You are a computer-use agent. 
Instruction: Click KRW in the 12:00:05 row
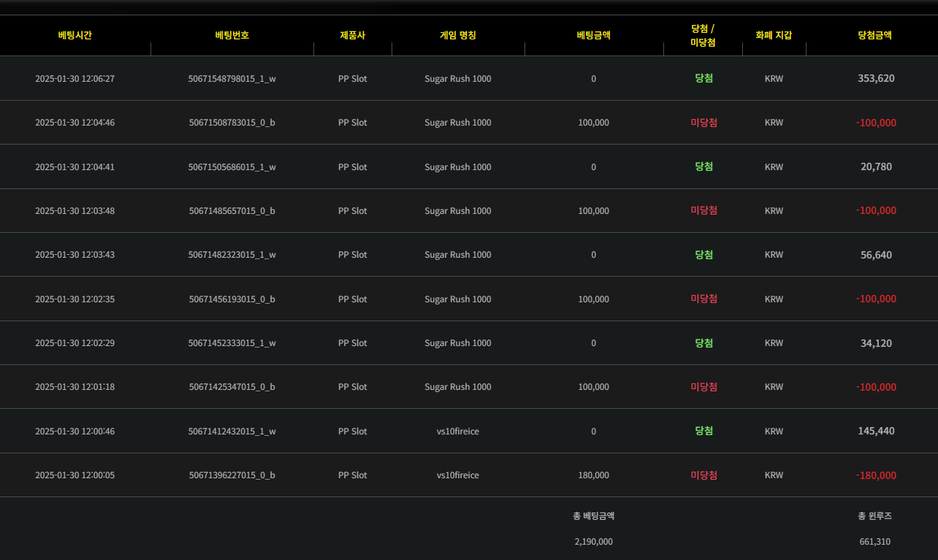click(x=774, y=475)
